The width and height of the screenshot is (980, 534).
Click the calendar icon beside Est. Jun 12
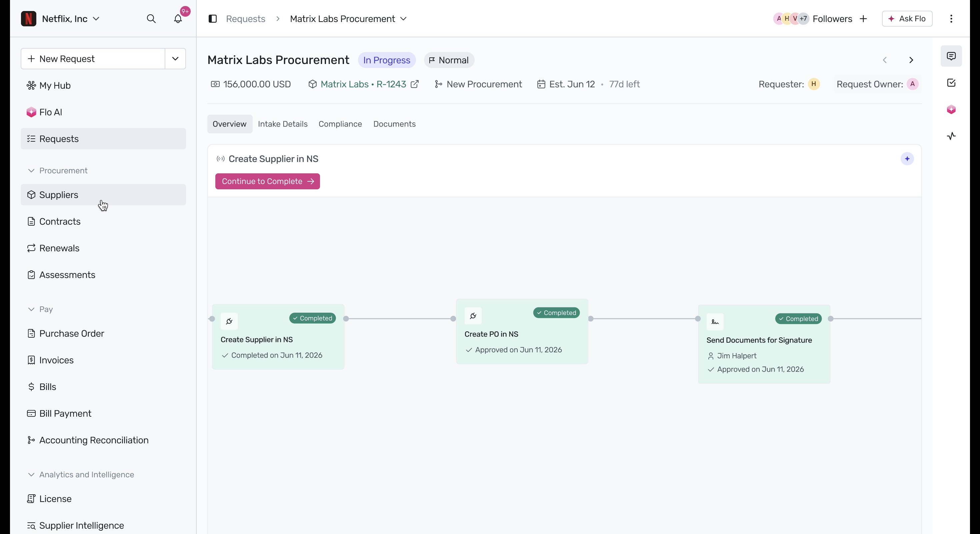[x=541, y=84]
